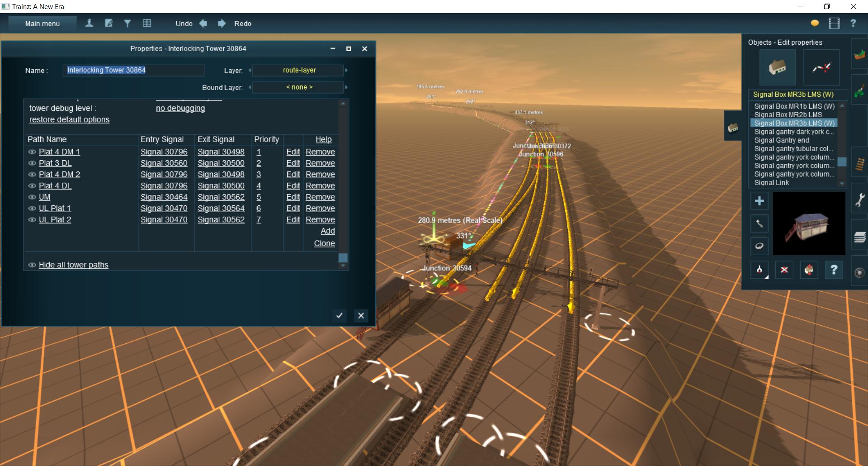Click the Redo right arrow
Image resolution: width=868 pixels, height=466 pixels.
(222, 24)
